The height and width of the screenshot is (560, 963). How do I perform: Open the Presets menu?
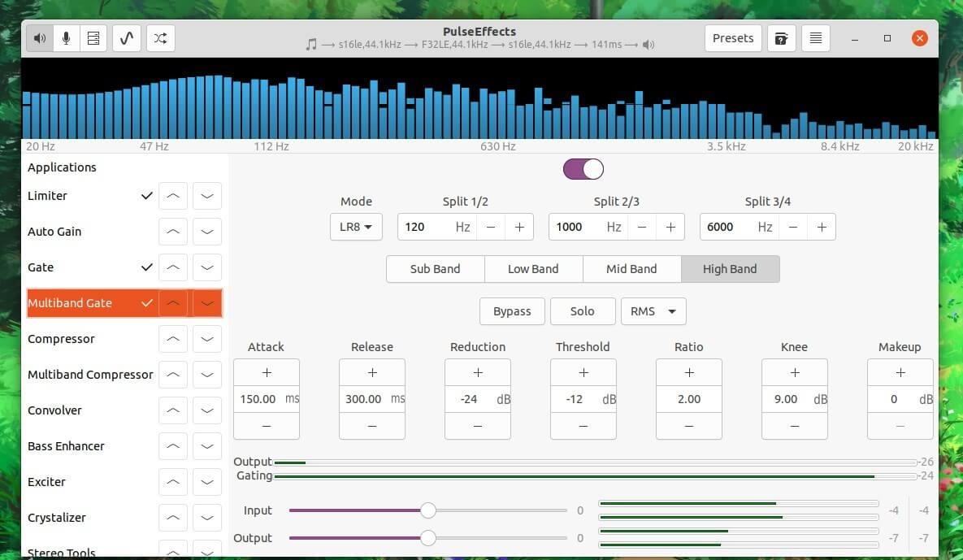733,38
